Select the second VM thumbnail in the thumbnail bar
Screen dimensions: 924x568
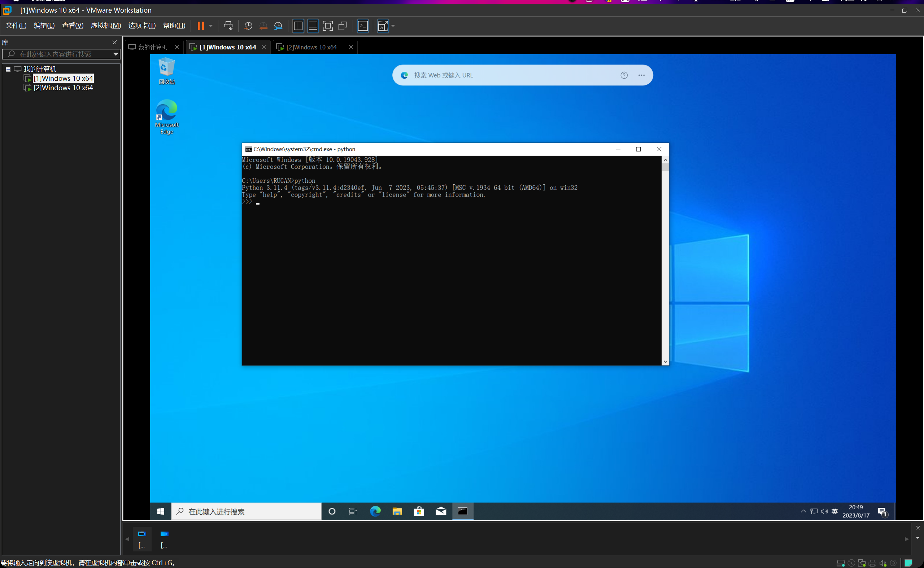(x=164, y=539)
